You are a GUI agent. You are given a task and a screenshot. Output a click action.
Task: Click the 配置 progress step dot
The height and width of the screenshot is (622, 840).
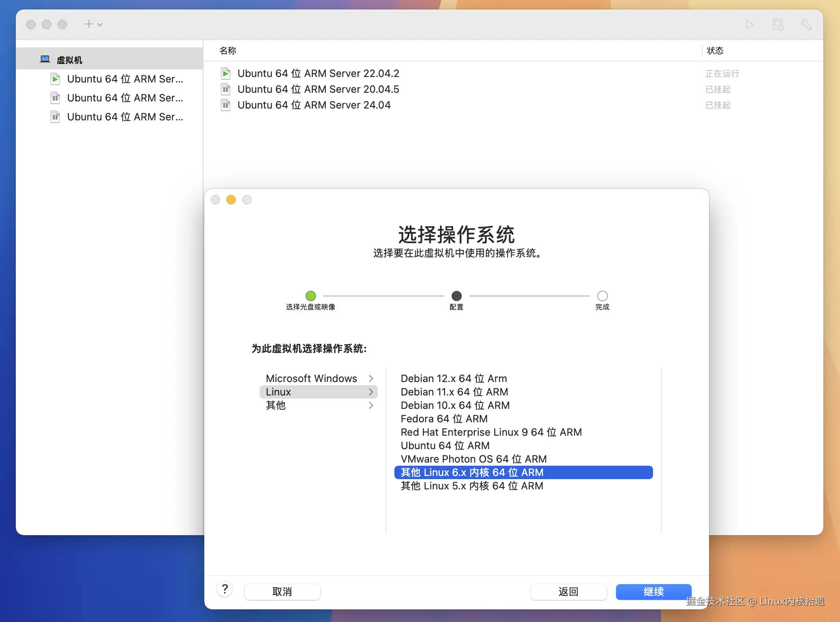pos(456,296)
